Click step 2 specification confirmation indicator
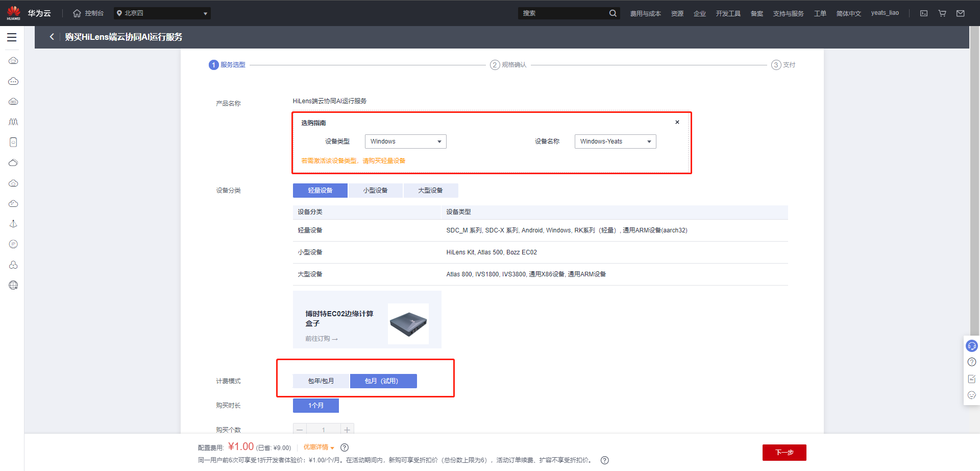This screenshot has height=471, width=980. 508,65
